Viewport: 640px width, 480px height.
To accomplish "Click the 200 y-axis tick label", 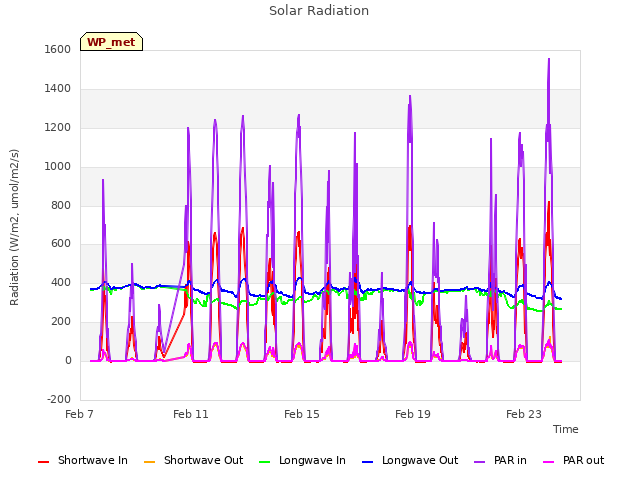I will point(61,322).
